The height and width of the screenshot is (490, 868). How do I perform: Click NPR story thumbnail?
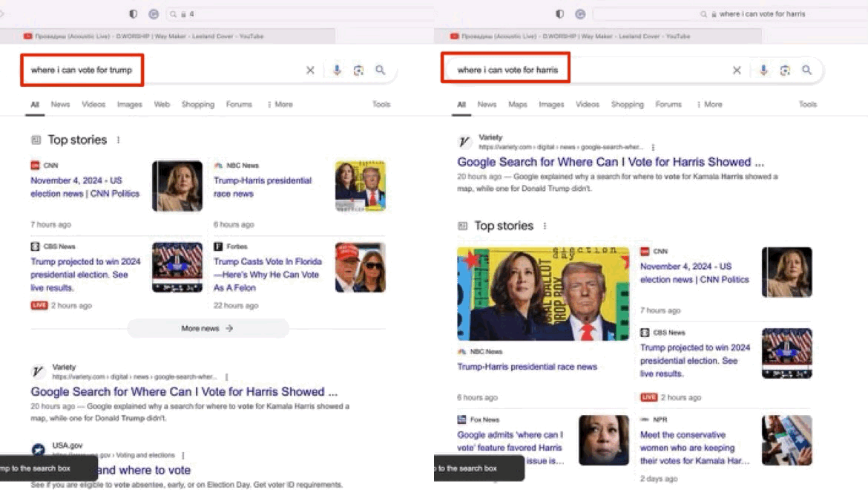pyautogui.click(x=787, y=440)
